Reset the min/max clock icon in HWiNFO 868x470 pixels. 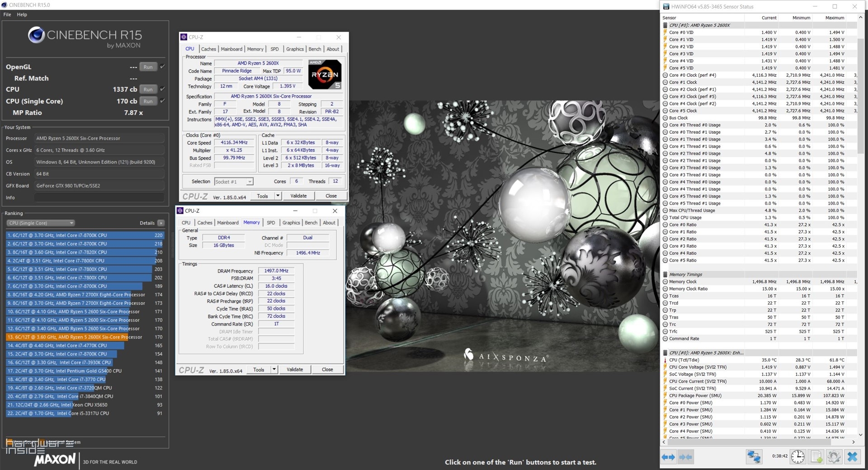(x=798, y=457)
